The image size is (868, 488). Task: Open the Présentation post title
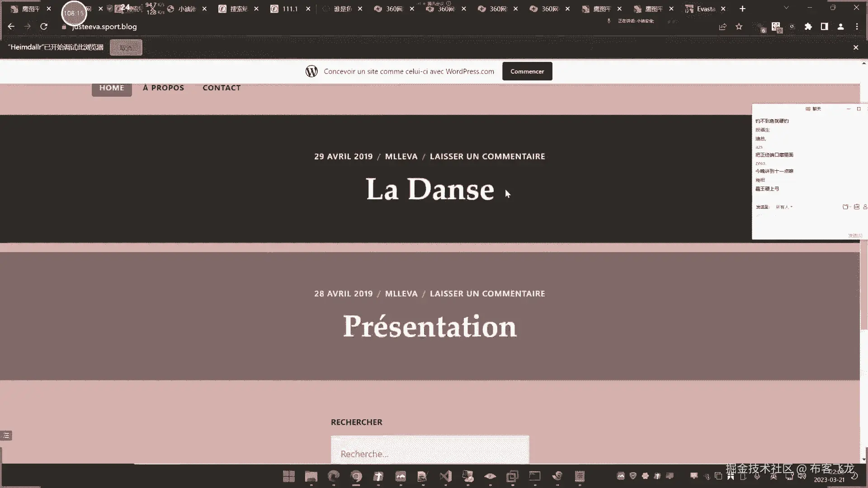(429, 326)
